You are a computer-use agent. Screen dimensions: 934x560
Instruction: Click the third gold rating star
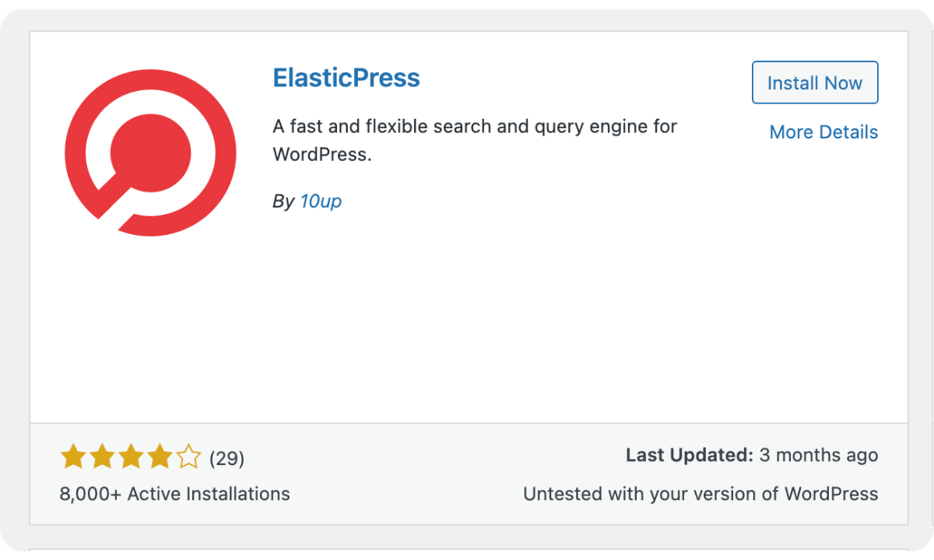point(130,457)
